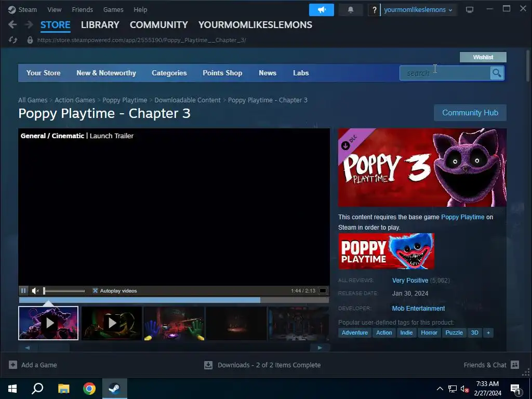Click the question mark help icon
532x399 pixels.
pyautogui.click(x=374, y=10)
